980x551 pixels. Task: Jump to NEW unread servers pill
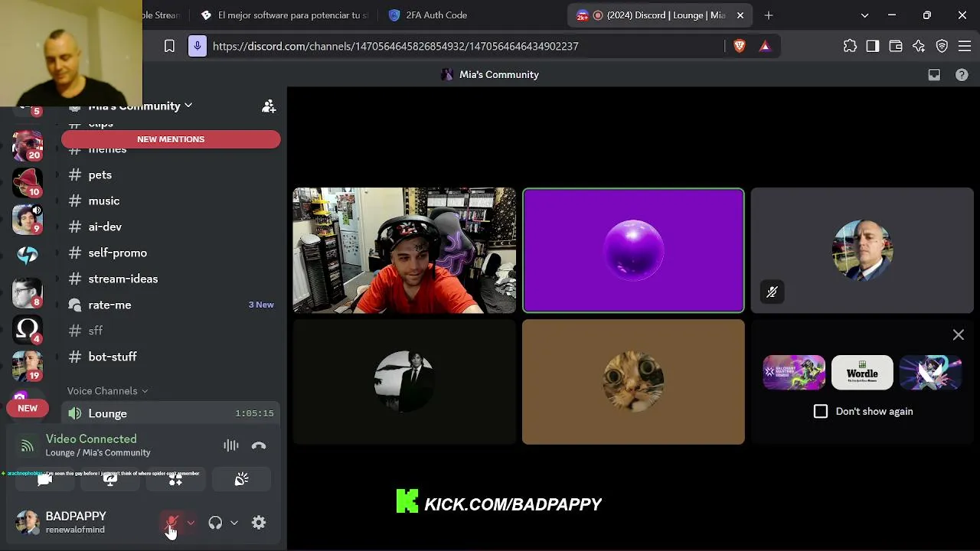[28, 409]
